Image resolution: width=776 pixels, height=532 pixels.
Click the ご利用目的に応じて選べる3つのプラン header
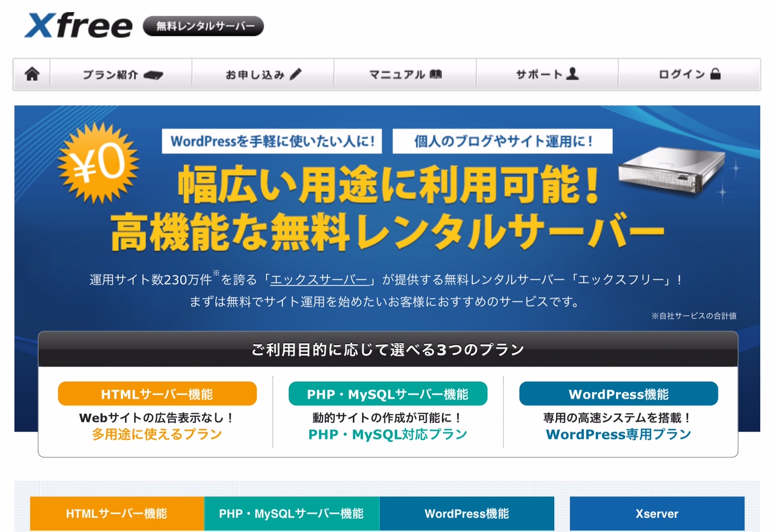(388, 350)
